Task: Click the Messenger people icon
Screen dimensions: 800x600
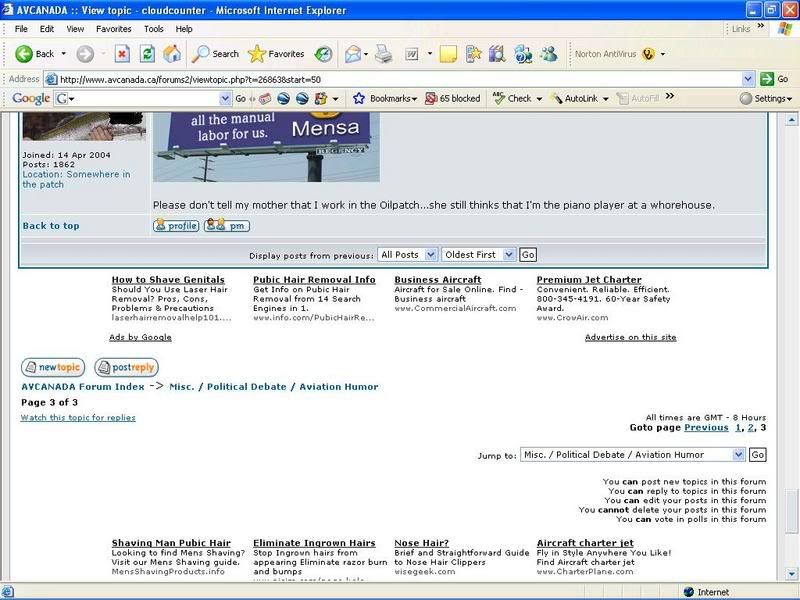Action: click(x=548, y=54)
